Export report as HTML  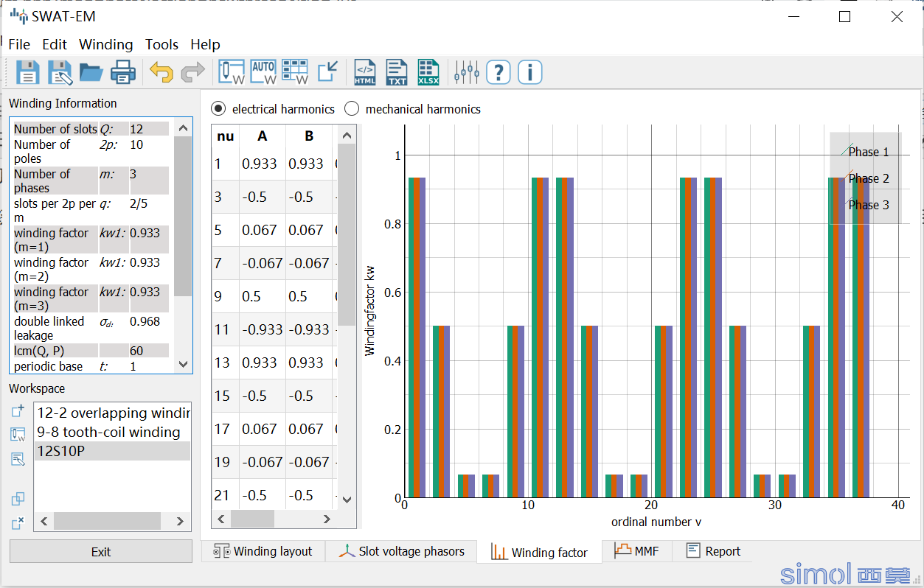click(x=365, y=72)
